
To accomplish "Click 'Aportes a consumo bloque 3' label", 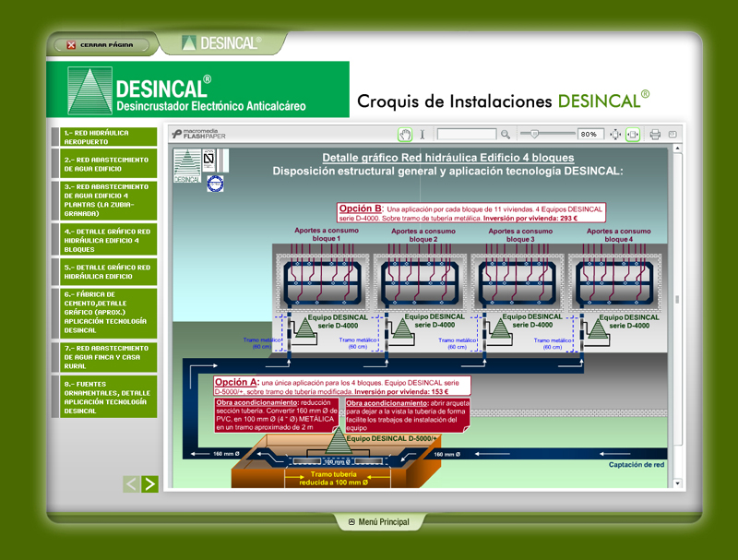I will (520, 235).
